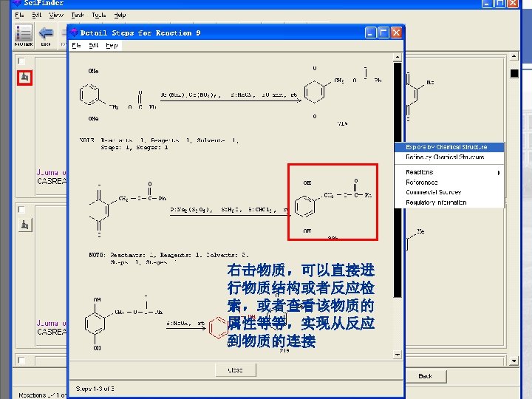Open Edit menu in SciFinder main window
The image size is (532, 399).
(37, 15)
